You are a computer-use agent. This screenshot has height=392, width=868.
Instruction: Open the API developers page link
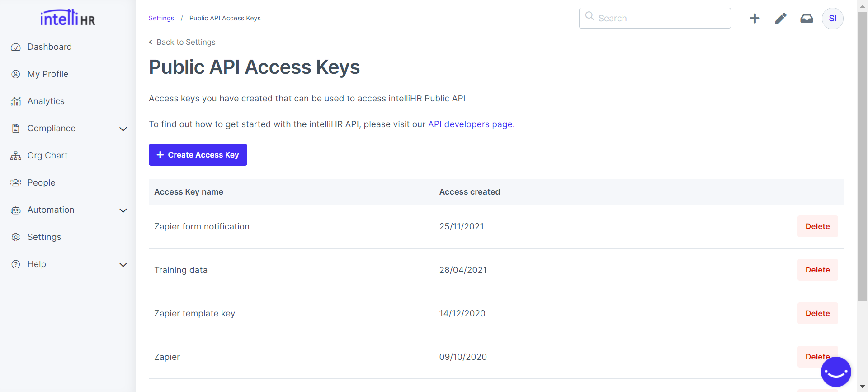(470, 124)
